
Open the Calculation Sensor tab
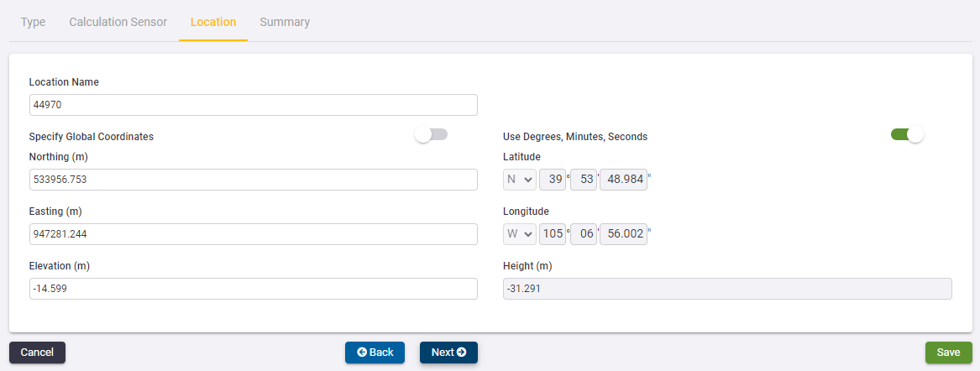118,22
